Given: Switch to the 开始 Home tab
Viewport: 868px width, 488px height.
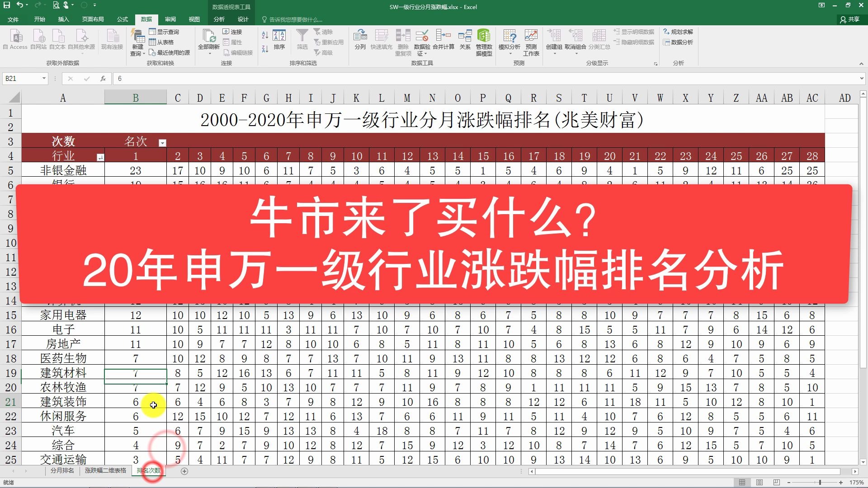Looking at the screenshot, I should coord(39,19).
